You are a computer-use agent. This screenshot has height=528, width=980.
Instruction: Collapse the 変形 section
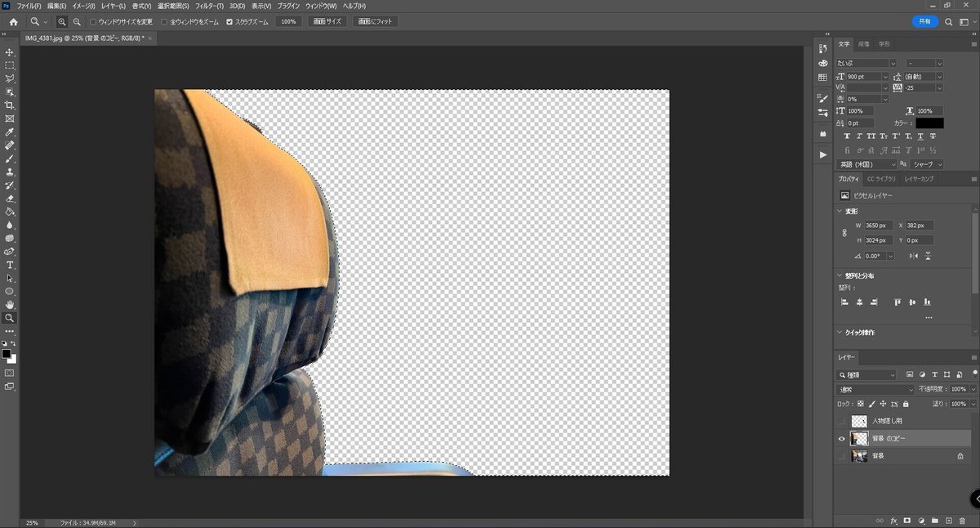pyautogui.click(x=840, y=211)
